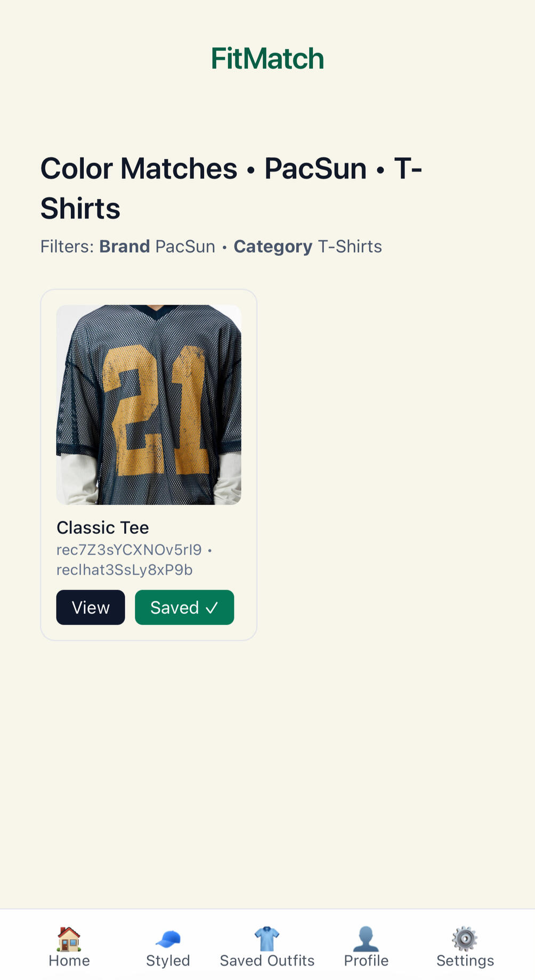Switch to the Home tab label
The image size is (535, 980).
[x=69, y=961]
